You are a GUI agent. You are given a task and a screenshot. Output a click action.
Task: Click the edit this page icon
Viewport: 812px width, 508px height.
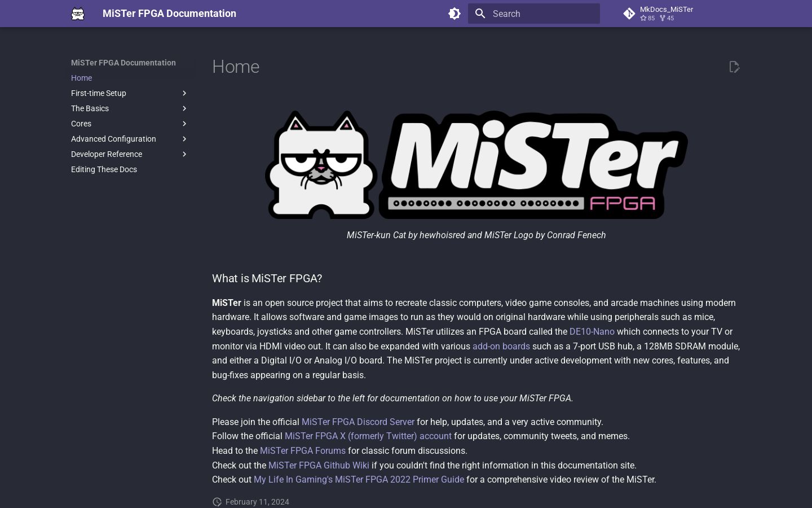[x=734, y=67]
